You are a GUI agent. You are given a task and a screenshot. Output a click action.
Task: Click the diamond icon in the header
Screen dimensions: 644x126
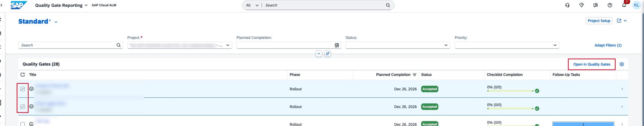point(582,5)
